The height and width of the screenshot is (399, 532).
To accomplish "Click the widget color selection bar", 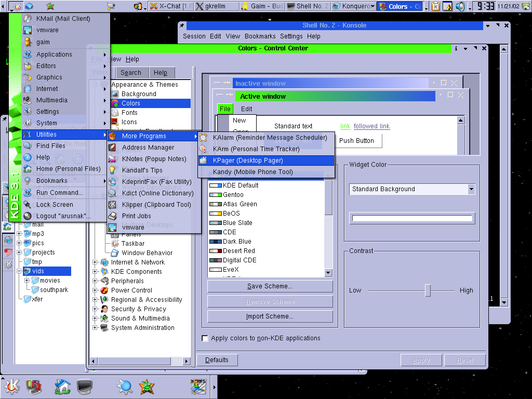I will click(412, 218).
